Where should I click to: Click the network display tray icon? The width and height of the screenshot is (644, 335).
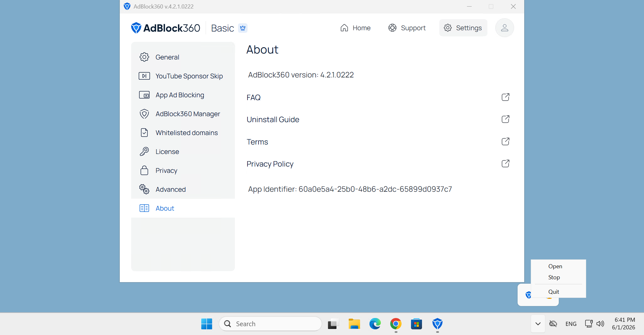pos(589,324)
